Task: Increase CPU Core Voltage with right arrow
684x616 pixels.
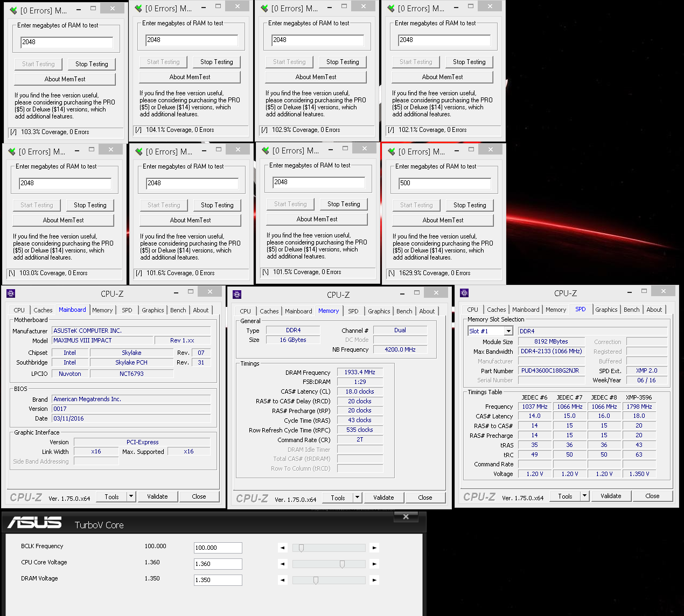Action: pos(374,564)
